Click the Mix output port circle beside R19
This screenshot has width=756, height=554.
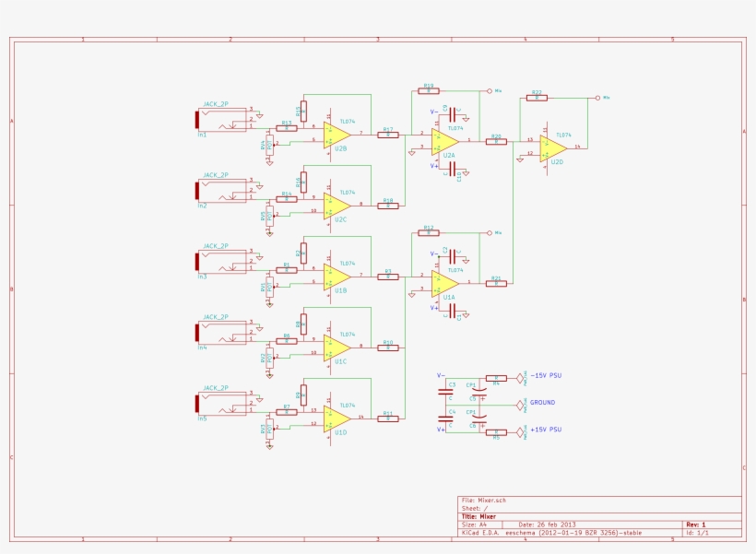coord(489,90)
